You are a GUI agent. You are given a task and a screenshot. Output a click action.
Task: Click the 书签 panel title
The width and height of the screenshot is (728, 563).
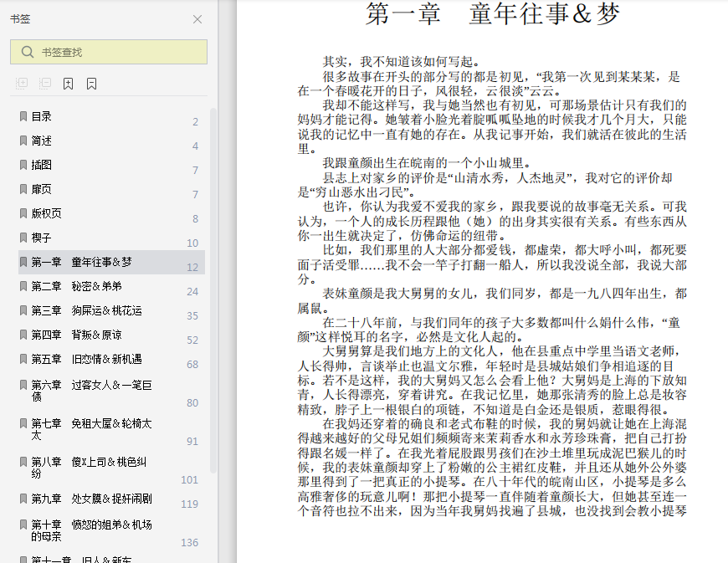tap(20, 19)
